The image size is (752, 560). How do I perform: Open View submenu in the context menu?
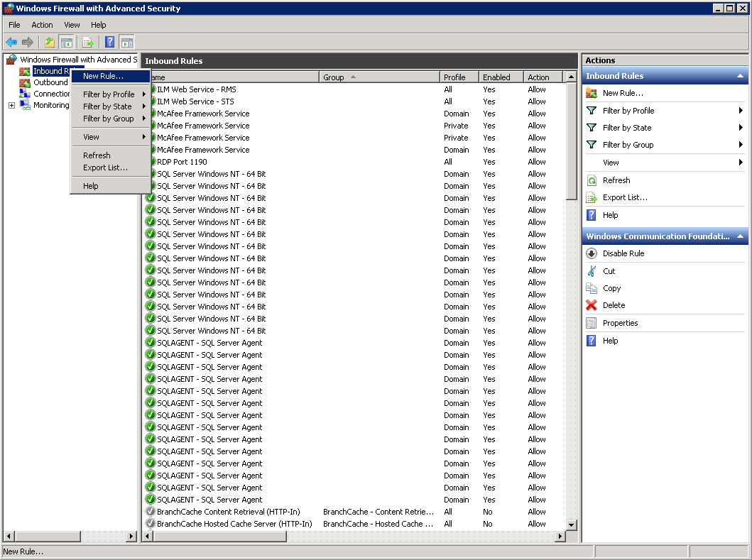111,137
